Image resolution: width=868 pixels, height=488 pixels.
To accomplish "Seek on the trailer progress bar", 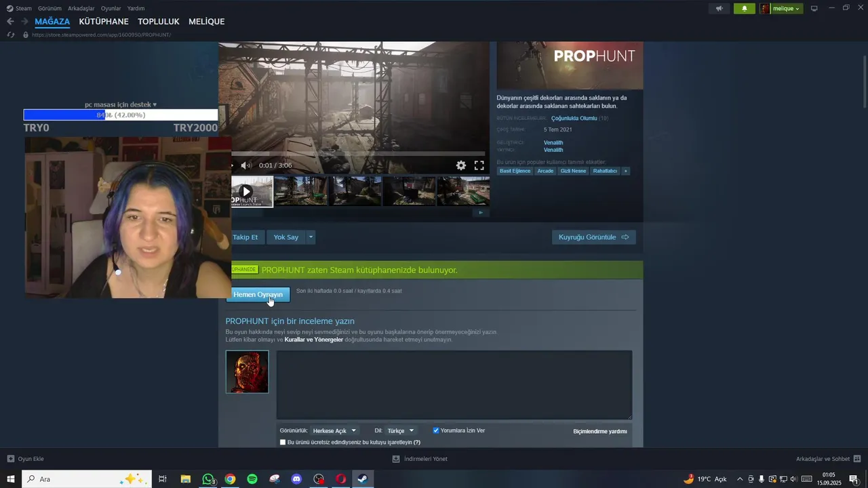I will click(358, 154).
